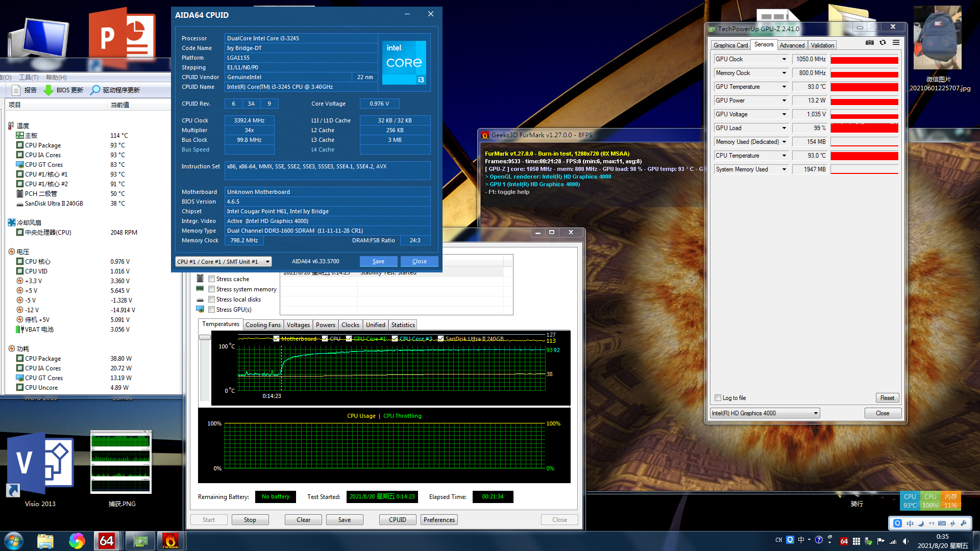Switch to the Graphics Card tab in GPU-Z
The width and height of the screenshot is (980, 551).
[730, 45]
